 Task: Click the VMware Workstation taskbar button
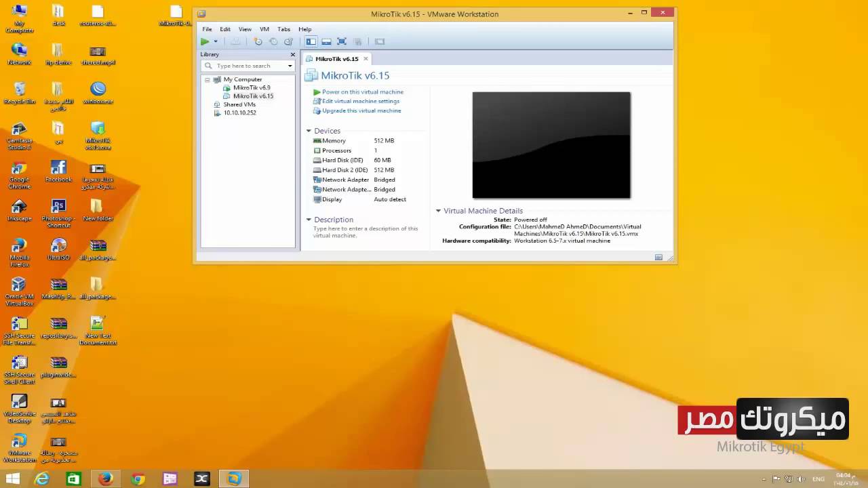pos(234,479)
